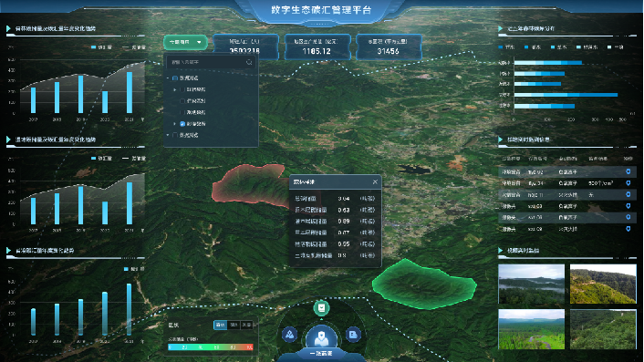644x362 pixels.
Task: Select the highlighted first tab in legend panel
Action: [x=221, y=325]
